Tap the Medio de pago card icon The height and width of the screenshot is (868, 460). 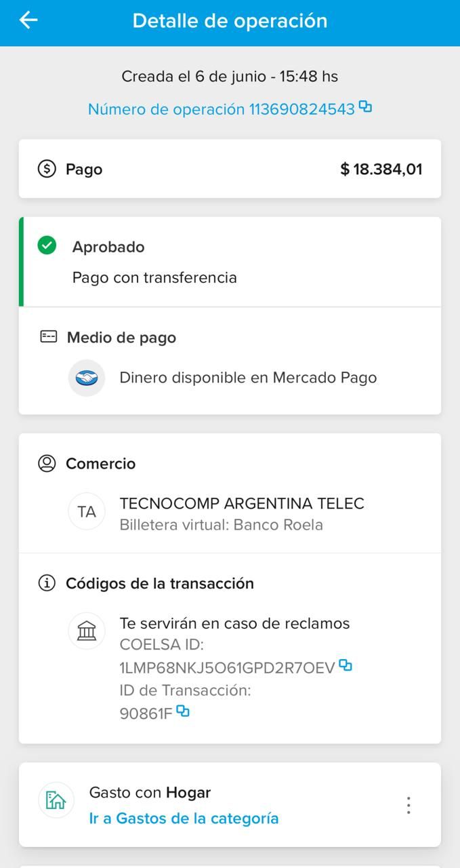click(x=49, y=337)
